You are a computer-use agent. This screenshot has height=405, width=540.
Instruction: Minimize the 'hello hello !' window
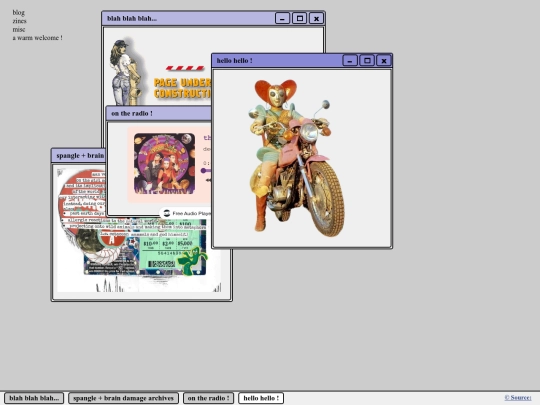[x=350, y=61]
